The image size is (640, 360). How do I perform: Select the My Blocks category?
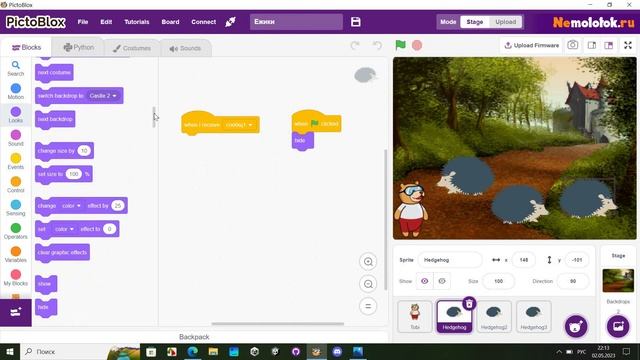[16, 278]
